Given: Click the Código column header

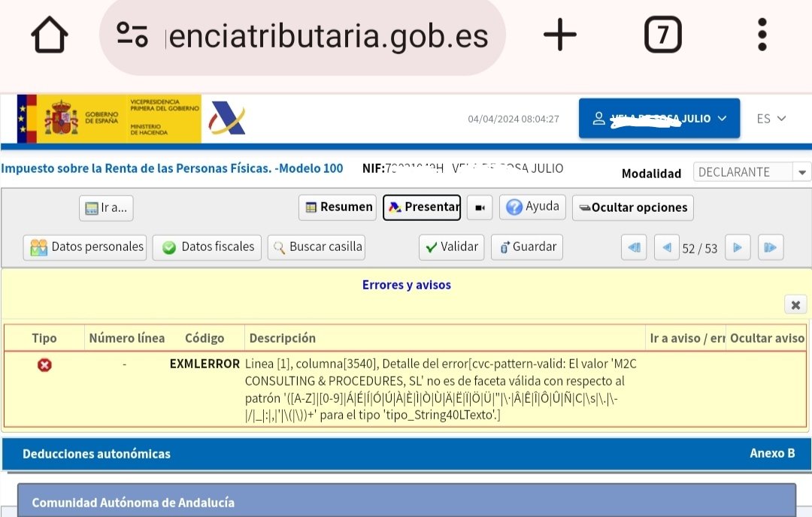Looking at the screenshot, I should click(205, 338).
